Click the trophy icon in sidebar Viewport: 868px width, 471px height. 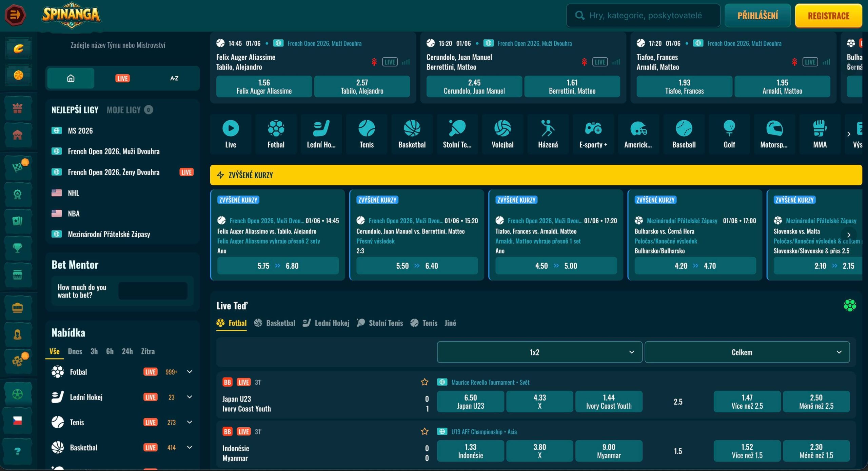pyautogui.click(x=18, y=248)
